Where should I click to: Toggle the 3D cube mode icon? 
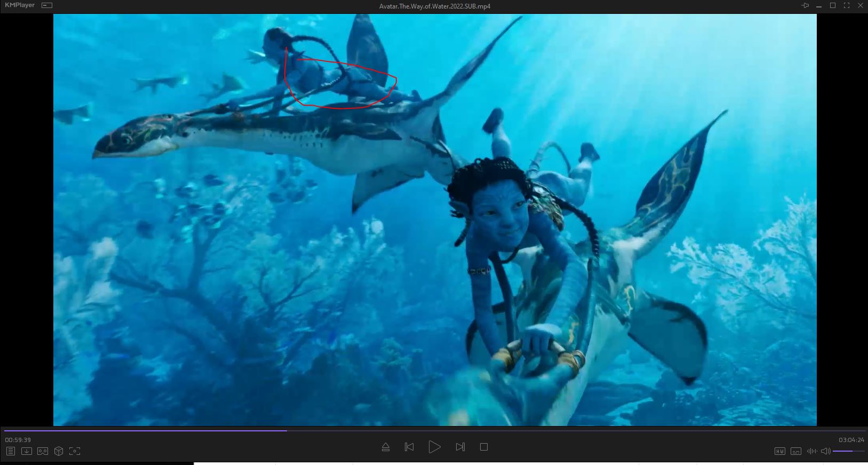[x=59, y=451]
